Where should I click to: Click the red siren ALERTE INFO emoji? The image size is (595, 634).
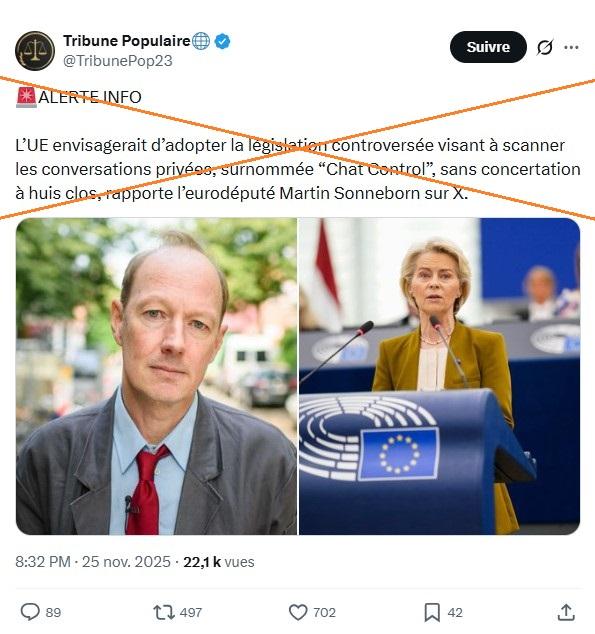coord(27,97)
